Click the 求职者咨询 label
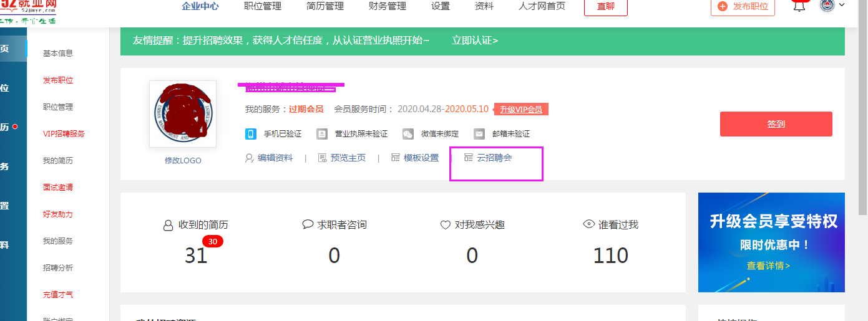The width and height of the screenshot is (868, 321). coord(342,225)
